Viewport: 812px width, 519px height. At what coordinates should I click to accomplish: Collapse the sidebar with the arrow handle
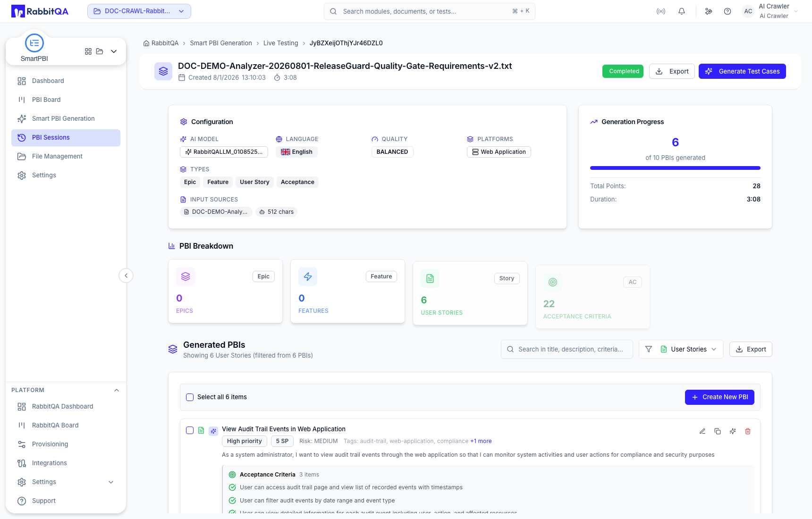point(126,276)
